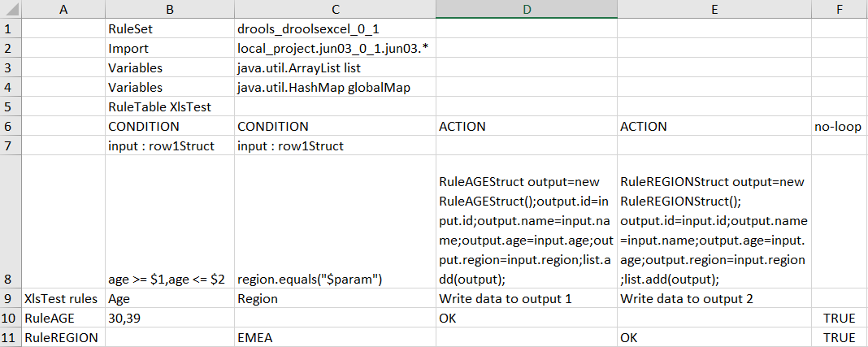Screen dimensions: 868x347
Task: Click TRUE in the RuleREGION row
Action: 839,337
